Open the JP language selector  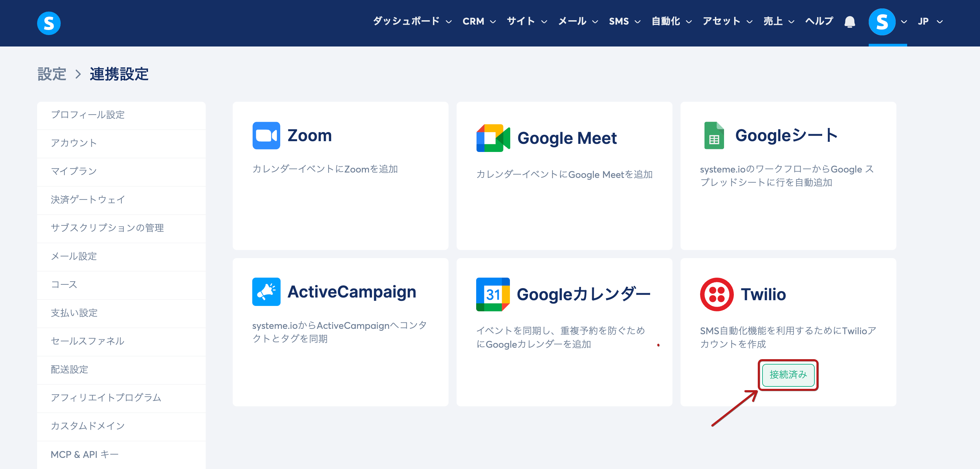[930, 21]
